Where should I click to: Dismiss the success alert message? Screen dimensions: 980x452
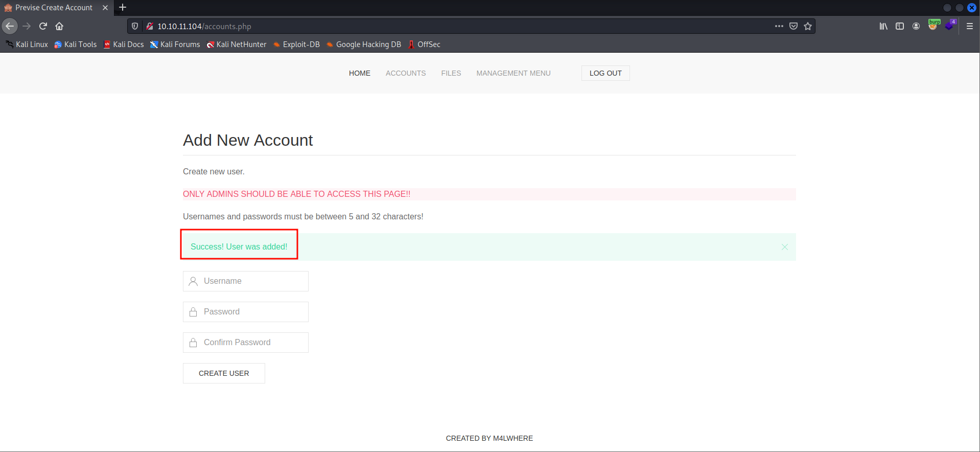[784, 247]
